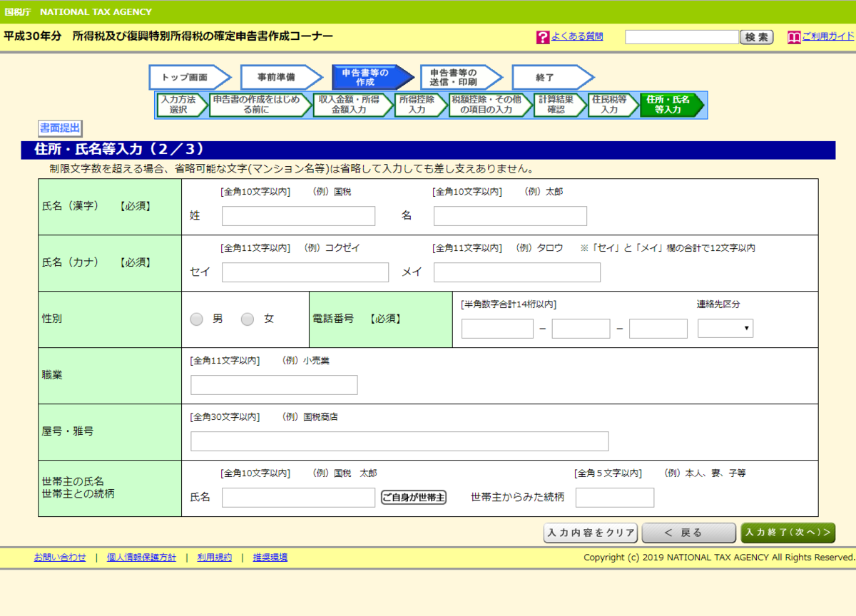
Task: Select the 申告書等の作成 step
Action: [x=372, y=77]
